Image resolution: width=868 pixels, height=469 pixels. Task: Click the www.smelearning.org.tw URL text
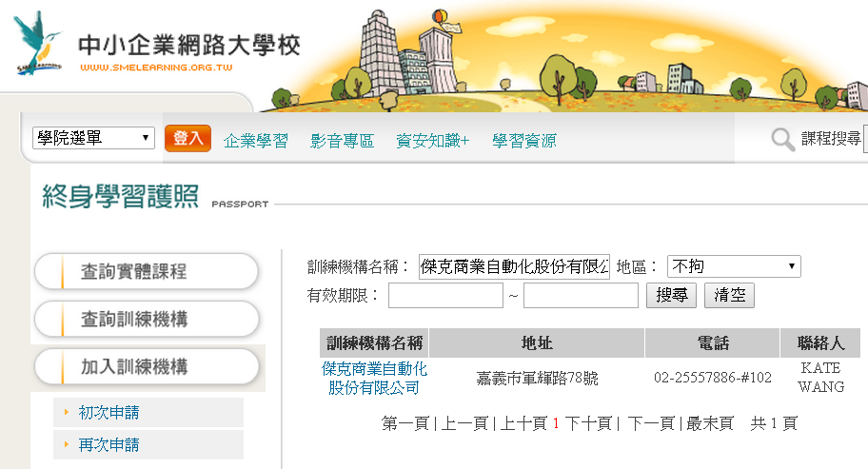pyautogui.click(x=156, y=68)
